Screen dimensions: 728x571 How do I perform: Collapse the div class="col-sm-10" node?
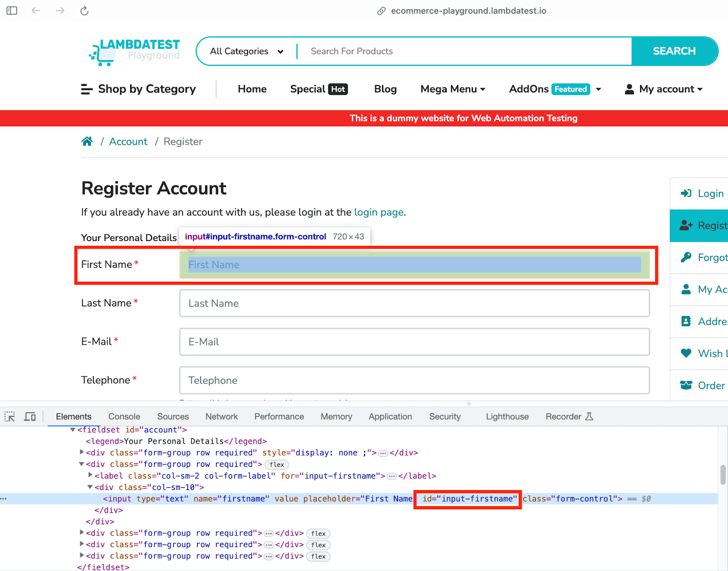point(90,487)
